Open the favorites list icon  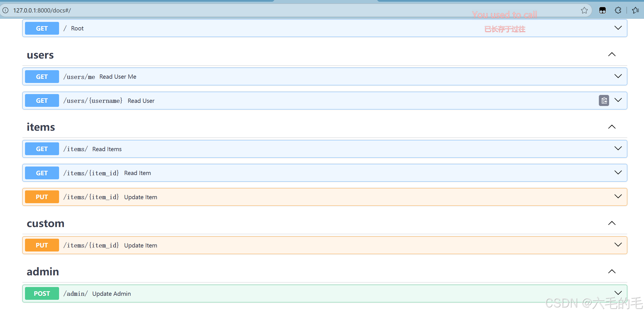[x=635, y=11]
